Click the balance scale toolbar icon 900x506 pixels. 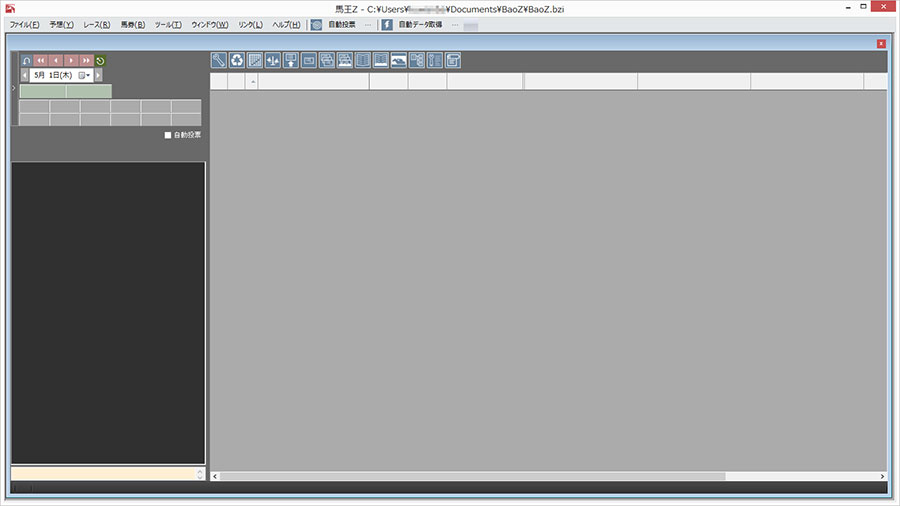pyautogui.click(x=273, y=60)
